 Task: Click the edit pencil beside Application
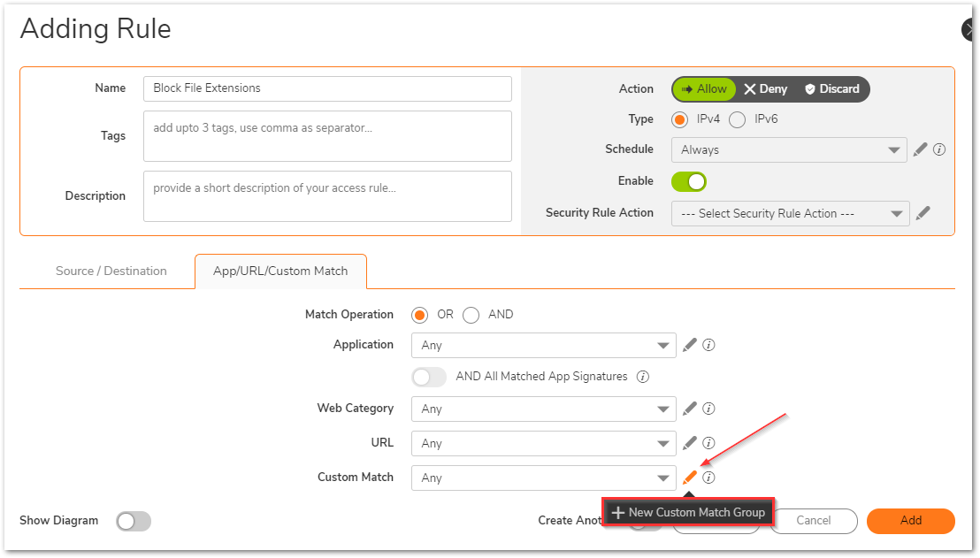tap(690, 345)
